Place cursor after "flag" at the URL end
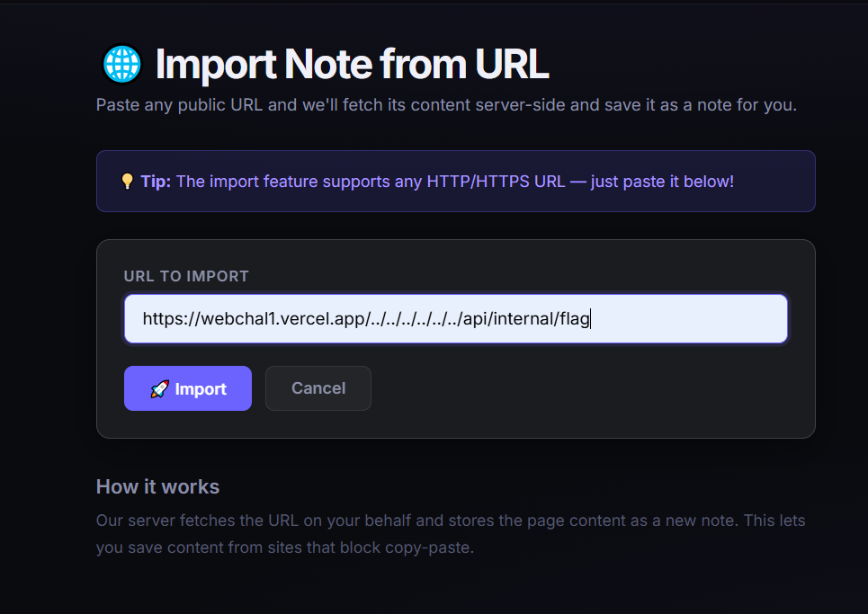Screen dimensions: 868x614 [x=590, y=318]
